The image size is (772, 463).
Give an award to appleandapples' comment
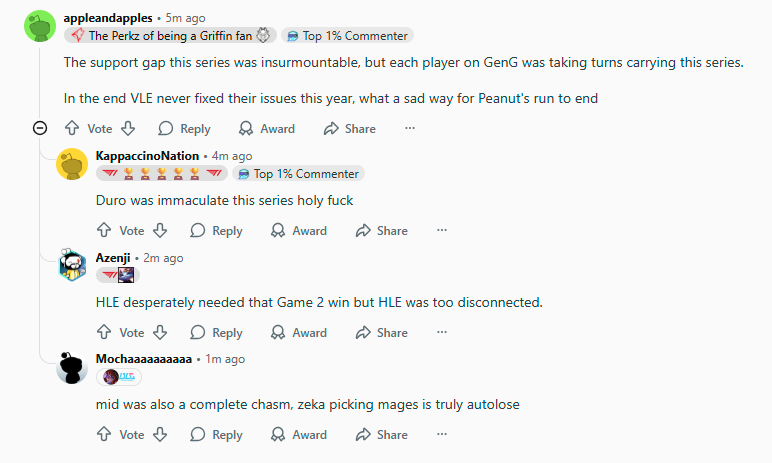coord(266,128)
